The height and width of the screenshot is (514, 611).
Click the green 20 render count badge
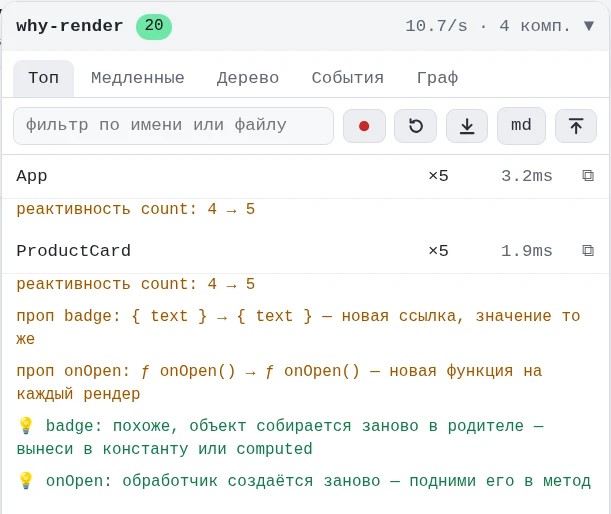[154, 26]
